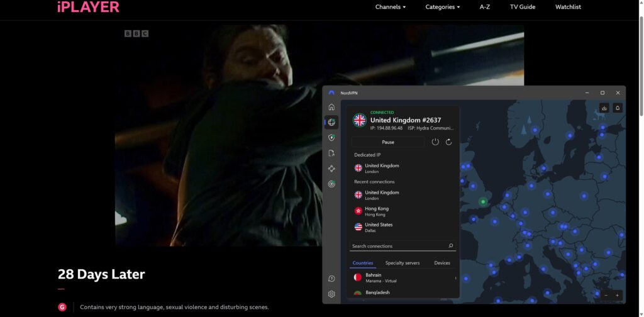
Task: Click the United Kingdom #2637 server name
Action: (406, 120)
